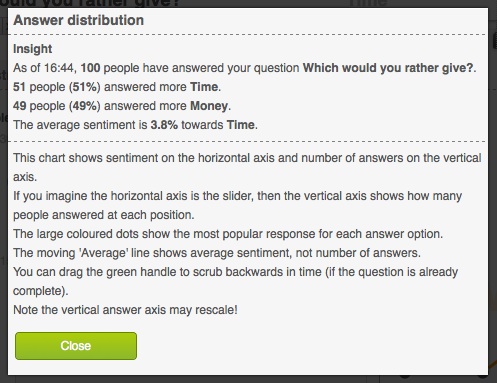Click the moving 'Average' line explanation text
This screenshot has height=383, width=497.
coord(217,253)
